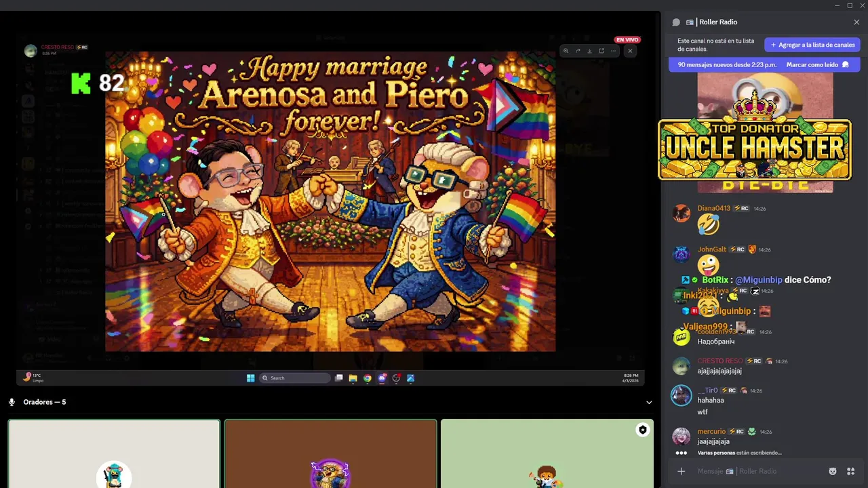Click the EN VIVO live badge

627,40
